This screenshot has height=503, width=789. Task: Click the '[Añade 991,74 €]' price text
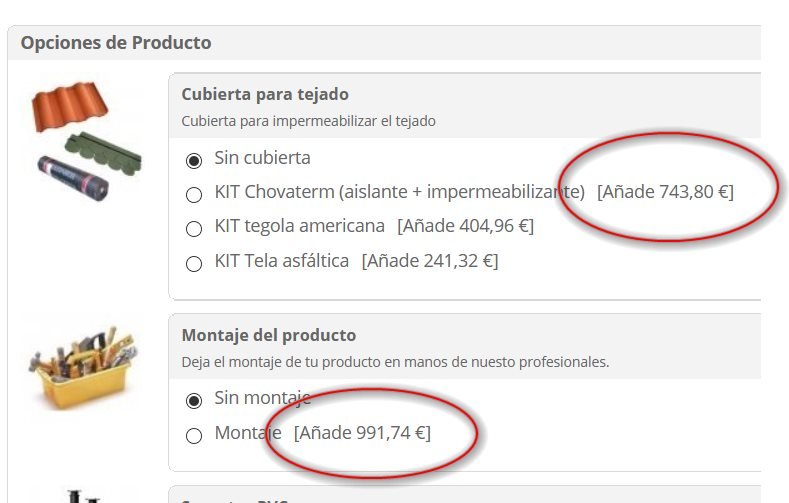tap(362, 433)
